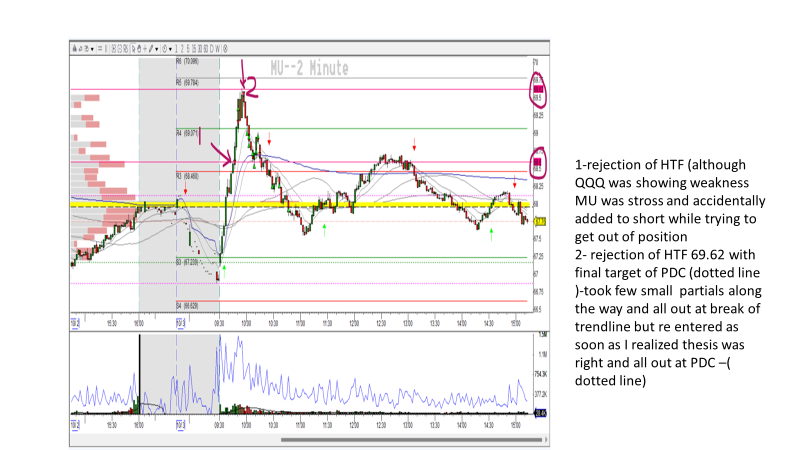Click the S4 pivot label near chart bottom

(x=187, y=306)
